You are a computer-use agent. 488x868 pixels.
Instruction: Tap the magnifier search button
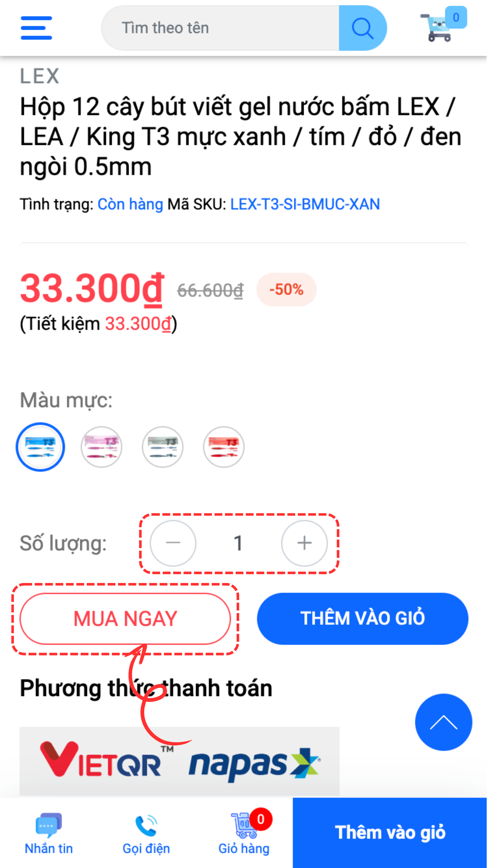coord(363,28)
